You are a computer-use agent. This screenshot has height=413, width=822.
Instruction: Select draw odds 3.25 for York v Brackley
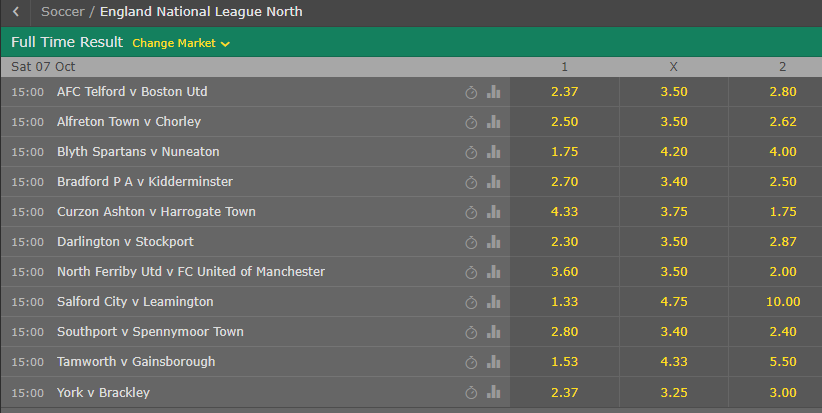673,392
